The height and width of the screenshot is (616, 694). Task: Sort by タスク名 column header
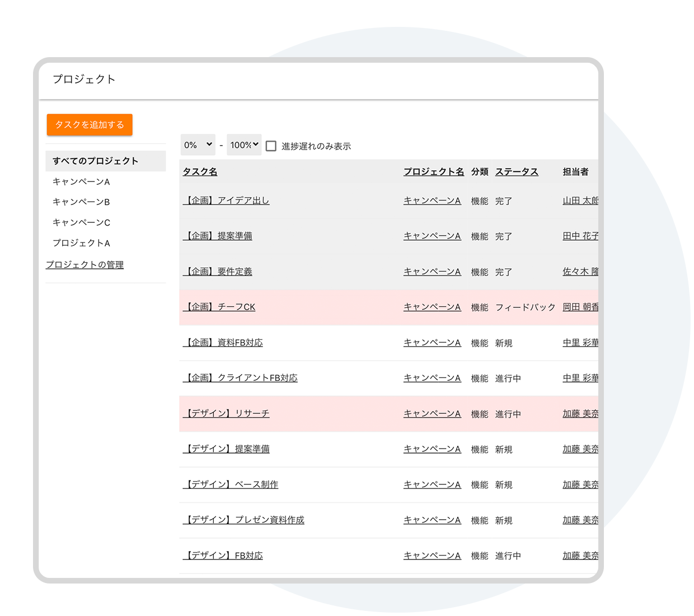pyautogui.click(x=200, y=172)
